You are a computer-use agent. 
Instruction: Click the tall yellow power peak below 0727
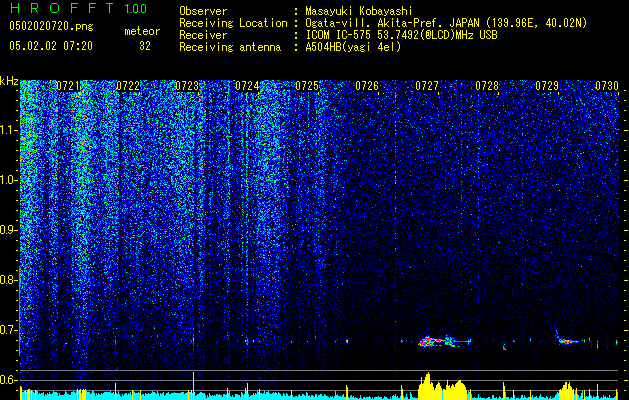tap(427, 386)
